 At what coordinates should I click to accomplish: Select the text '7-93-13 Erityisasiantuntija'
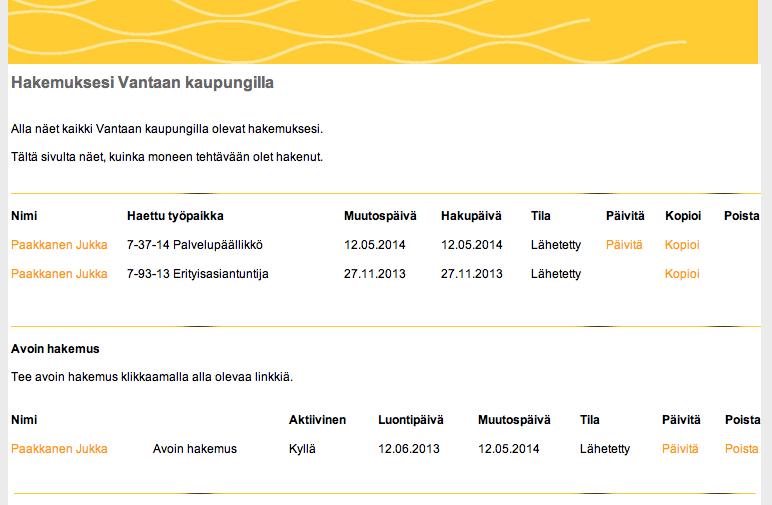pos(198,274)
